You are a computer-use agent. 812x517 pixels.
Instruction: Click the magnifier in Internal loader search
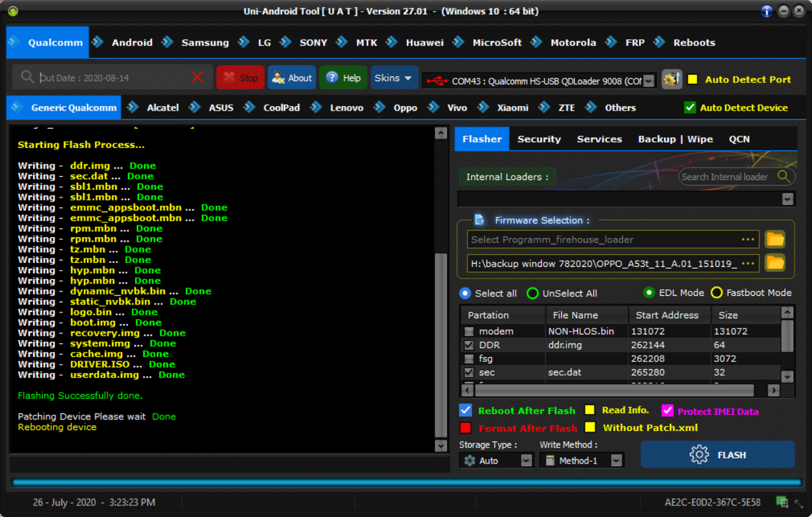(784, 176)
